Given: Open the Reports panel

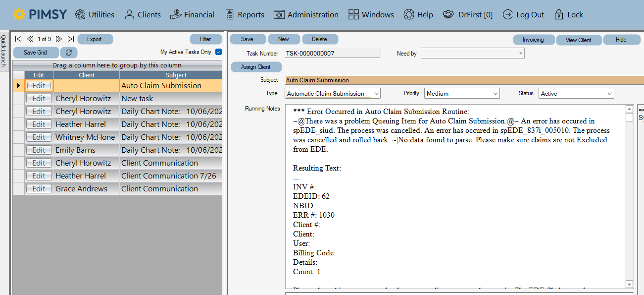Looking at the screenshot, I should (244, 14).
